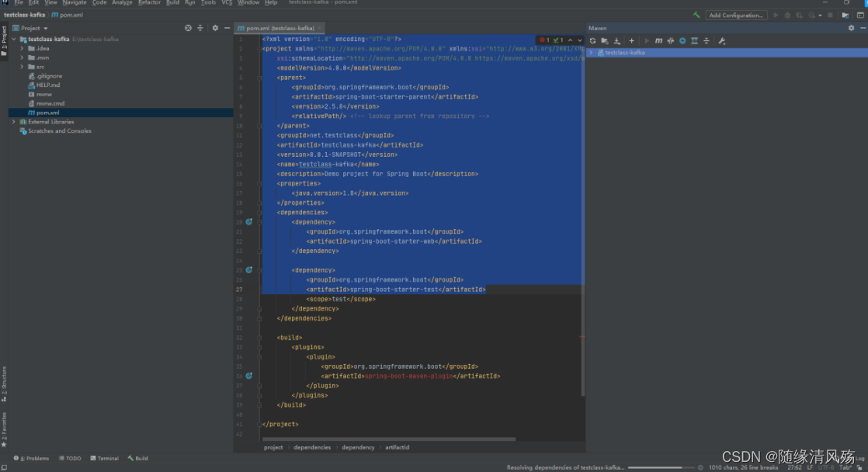Viewport: 868px width, 472px height.
Task: Collapse all in Maven toolbar
Action: pyautogui.click(x=707, y=41)
